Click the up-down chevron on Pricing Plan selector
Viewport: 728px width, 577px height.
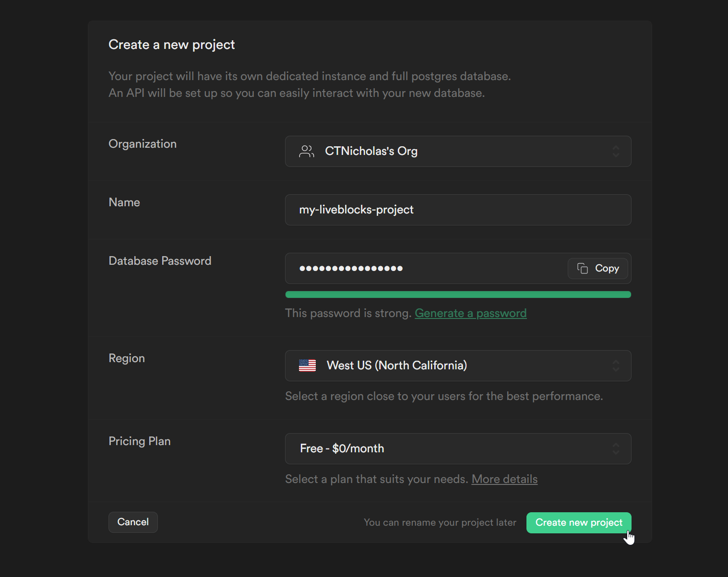pos(616,448)
